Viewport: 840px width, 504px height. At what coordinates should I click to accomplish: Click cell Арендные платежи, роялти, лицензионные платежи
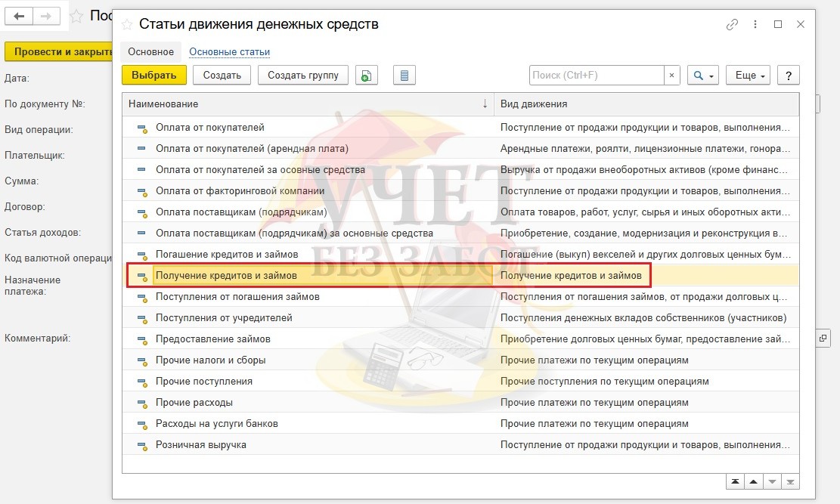click(646, 148)
